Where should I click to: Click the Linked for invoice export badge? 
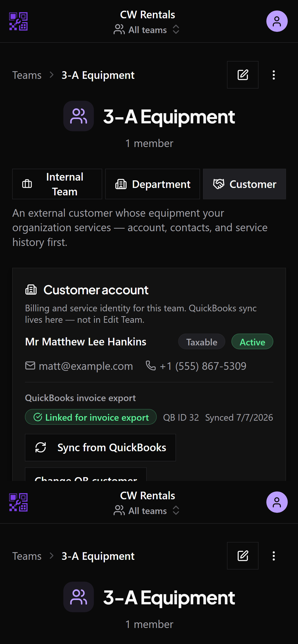(91, 417)
